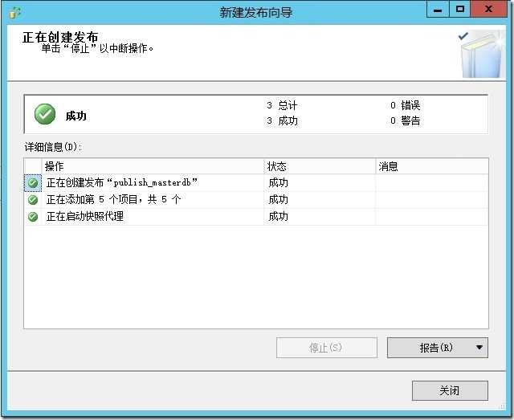This screenshot has height=420, width=514.
Task: Select the row 正在创建发布 "publish_masterdb"
Action: tap(256, 183)
